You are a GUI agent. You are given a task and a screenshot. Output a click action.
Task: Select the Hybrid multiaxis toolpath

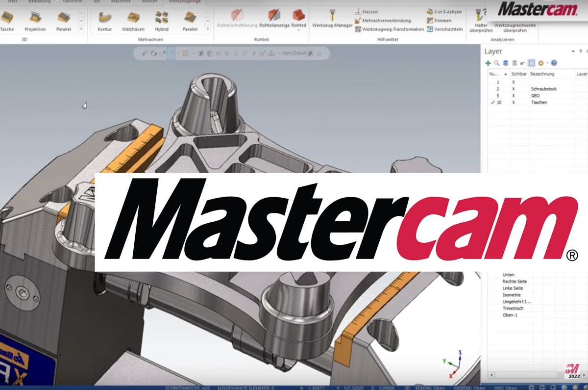click(x=162, y=21)
